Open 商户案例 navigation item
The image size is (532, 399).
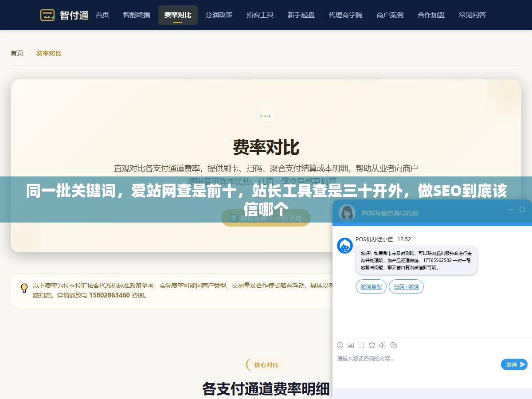tap(390, 15)
